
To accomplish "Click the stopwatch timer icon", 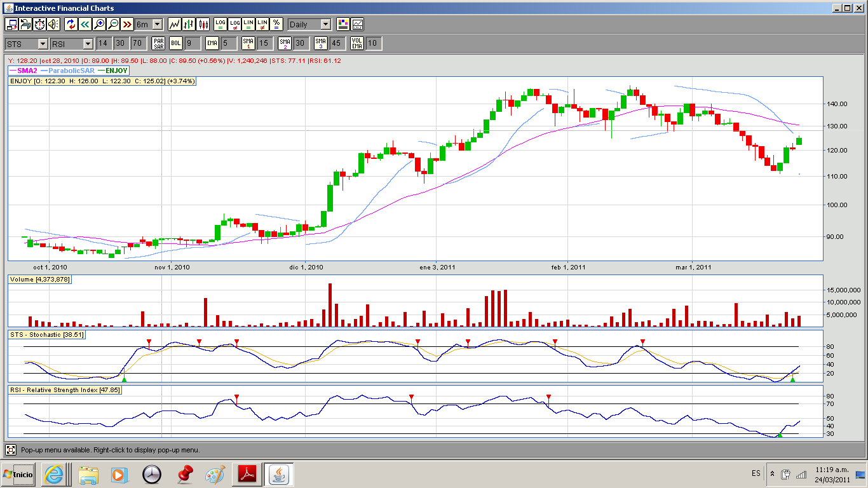I will click(x=39, y=24).
